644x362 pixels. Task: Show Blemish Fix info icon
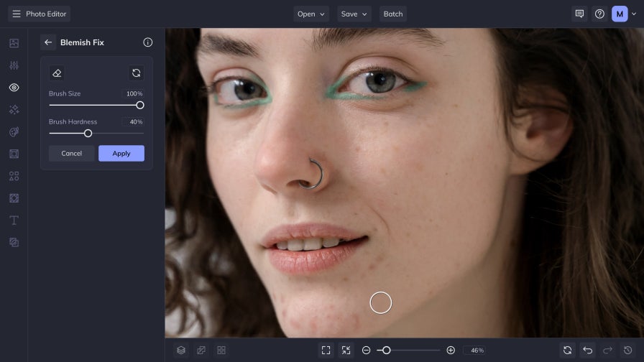click(x=148, y=42)
